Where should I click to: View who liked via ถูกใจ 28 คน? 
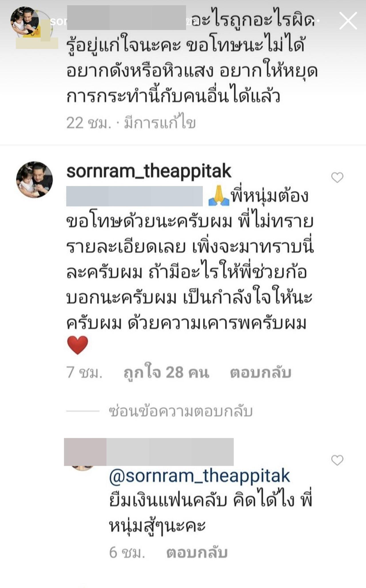pyautogui.click(x=166, y=373)
